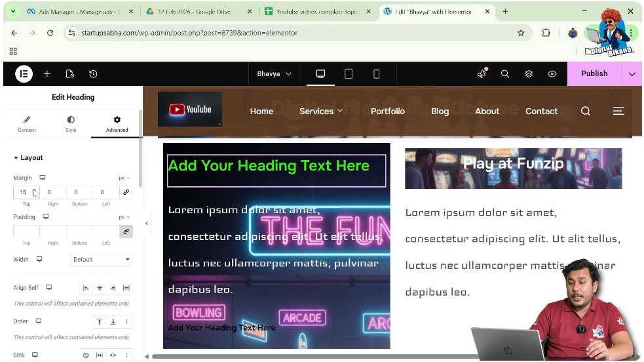This screenshot has height=362, width=644.
Task: Open the Width dropdown set to Default
Action: click(x=102, y=260)
